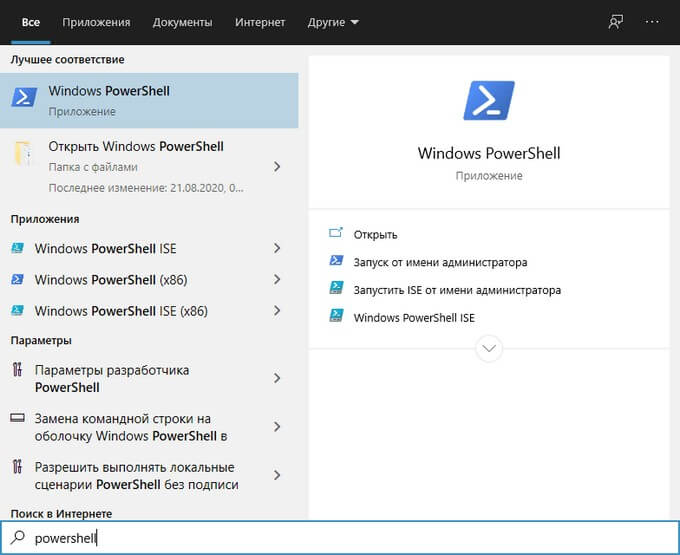Switch to the Приложения tab
680x555 pixels.
96,22
